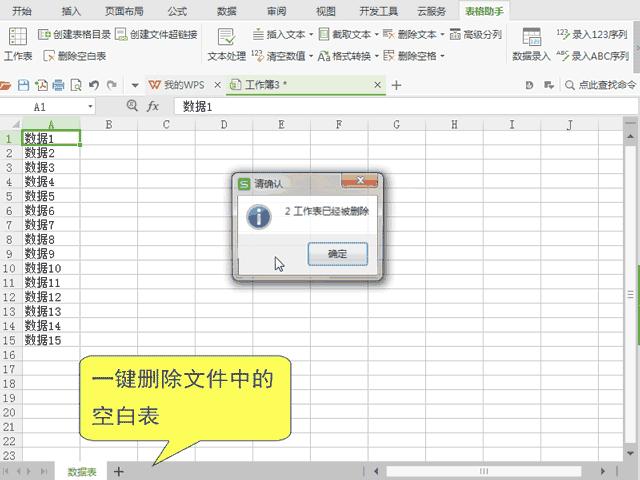640x480 pixels.
Task: Click the 删除文本 icon
Action: point(389,34)
